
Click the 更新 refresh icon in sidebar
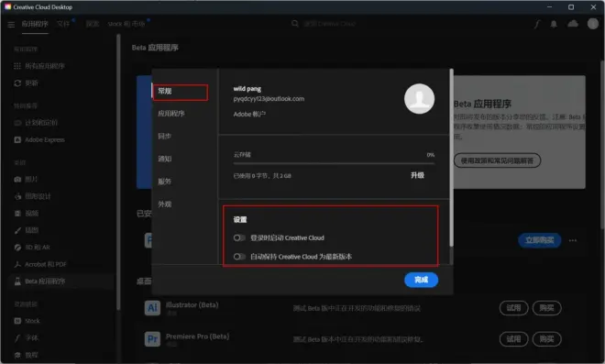tap(17, 83)
